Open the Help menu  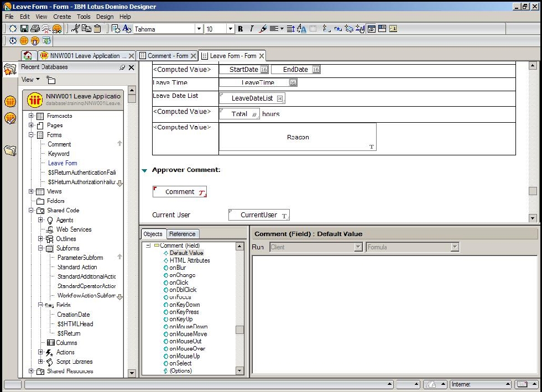125,17
